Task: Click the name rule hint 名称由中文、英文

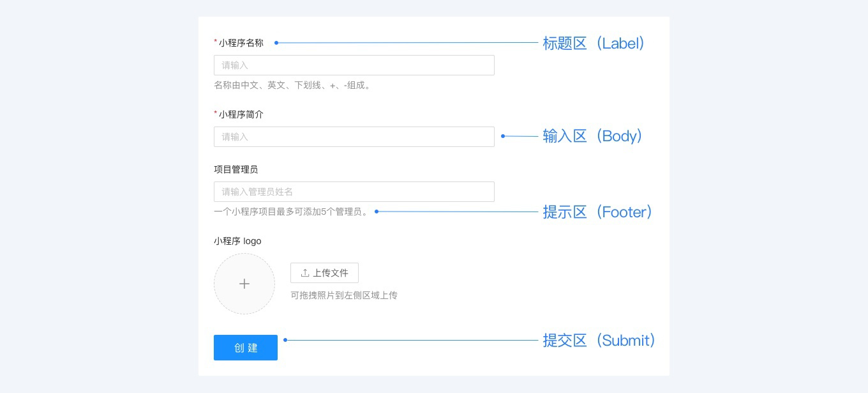Action: point(292,85)
